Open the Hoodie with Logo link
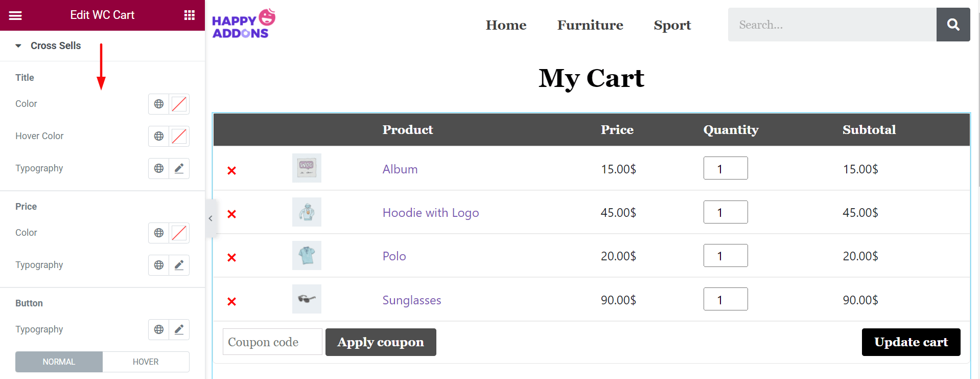The width and height of the screenshot is (980, 379). (431, 213)
